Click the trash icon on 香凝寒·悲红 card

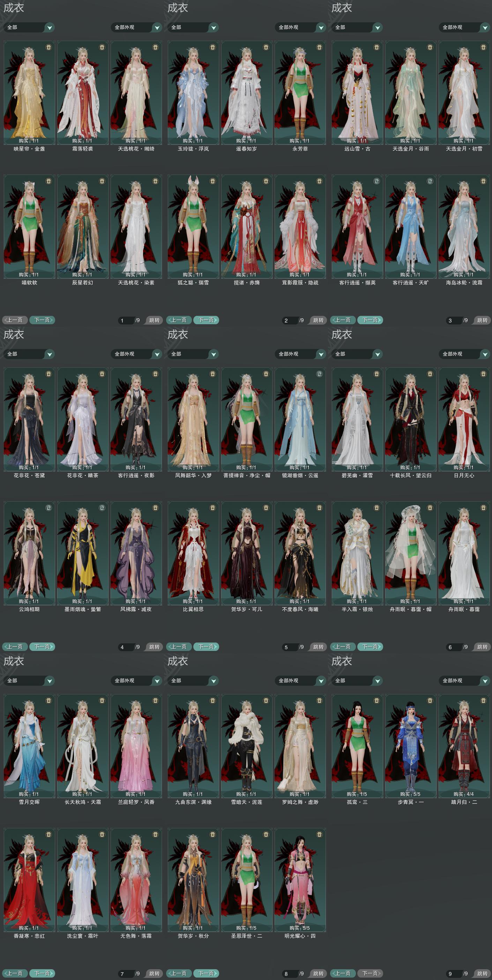(49, 834)
